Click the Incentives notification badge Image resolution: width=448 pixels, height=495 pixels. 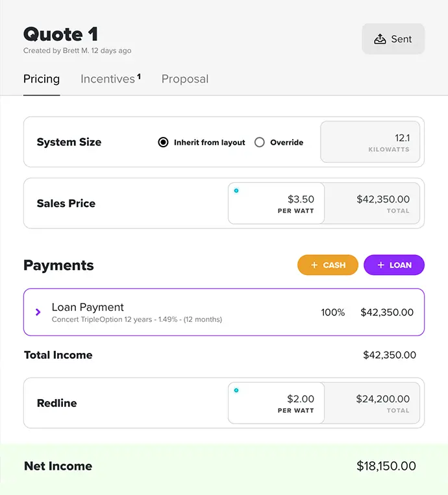139,77
